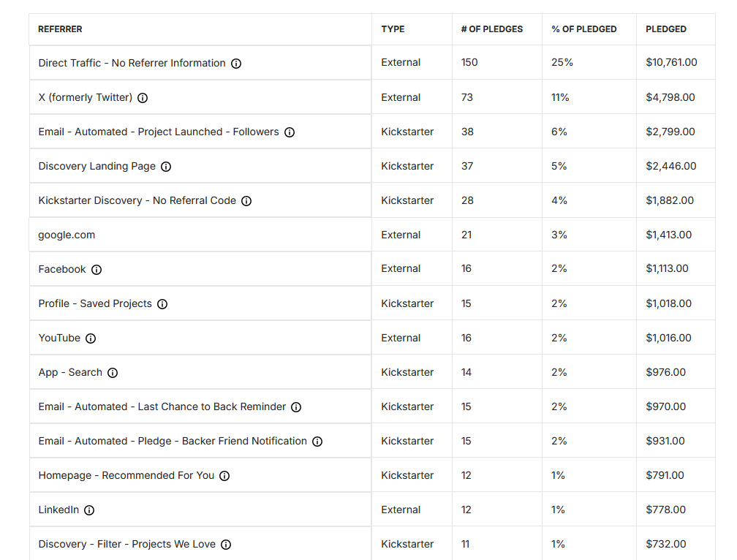
Task: Sort by the PLEDGED amount header
Action: point(665,29)
